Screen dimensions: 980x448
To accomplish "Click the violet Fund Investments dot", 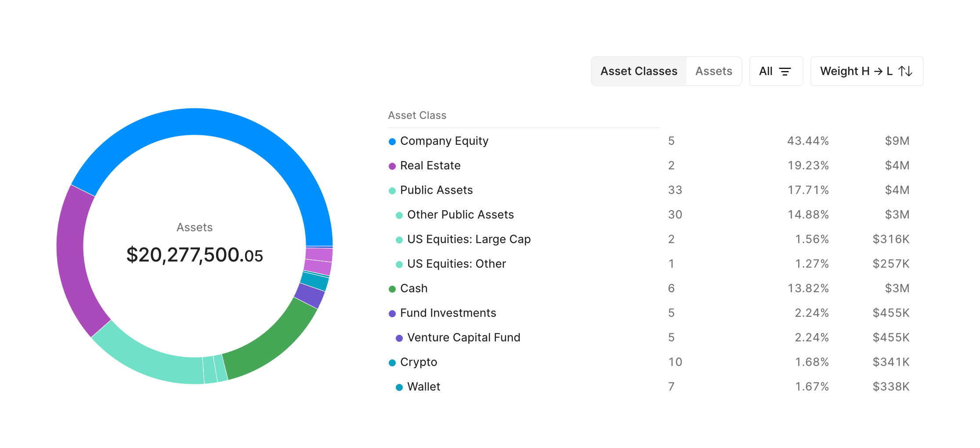I will click(x=392, y=313).
